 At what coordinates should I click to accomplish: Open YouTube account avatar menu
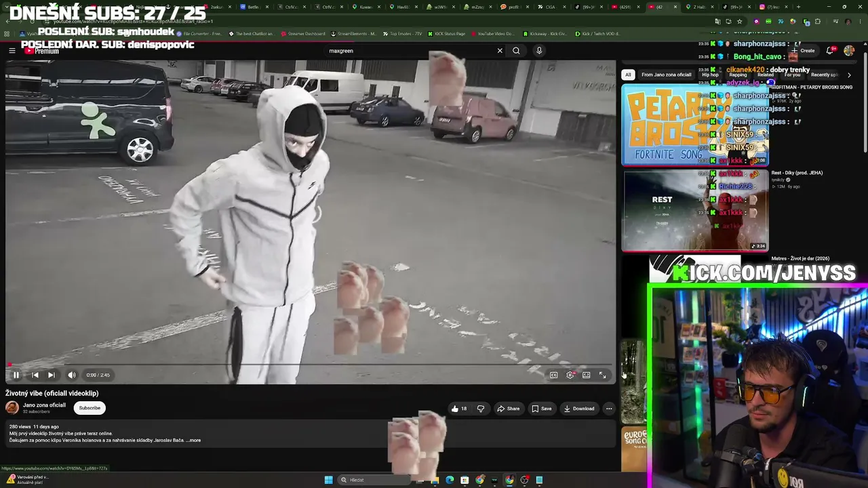tap(849, 51)
